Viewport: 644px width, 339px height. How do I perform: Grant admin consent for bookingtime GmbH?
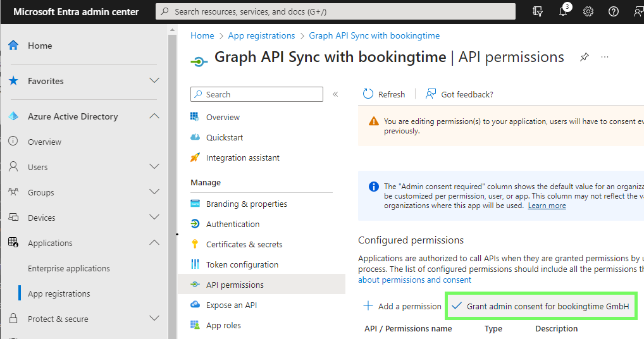pos(540,306)
